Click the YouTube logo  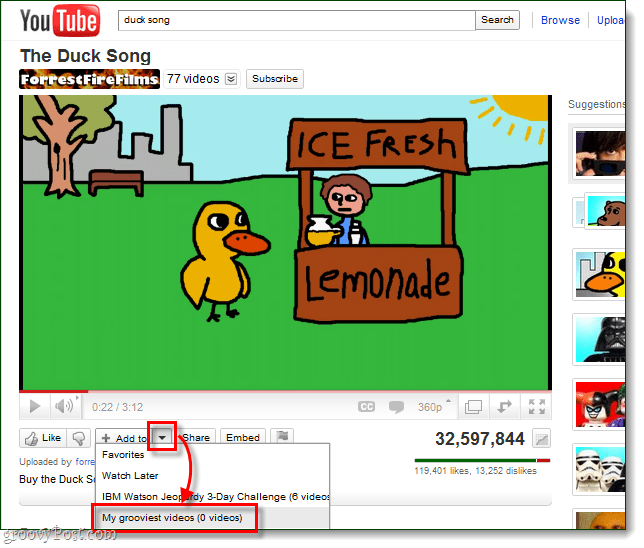60,21
